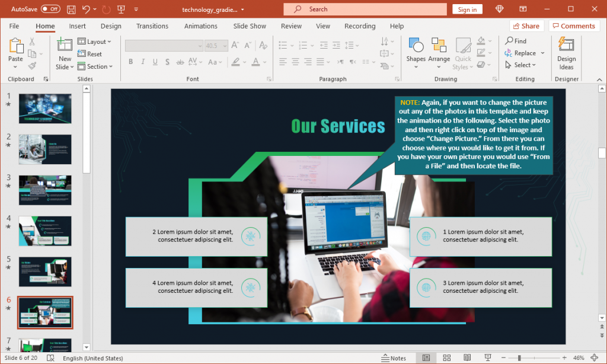Select slide 3 thumbnail
The width and height of the screenshot is (607, 364).
point(45,190)
